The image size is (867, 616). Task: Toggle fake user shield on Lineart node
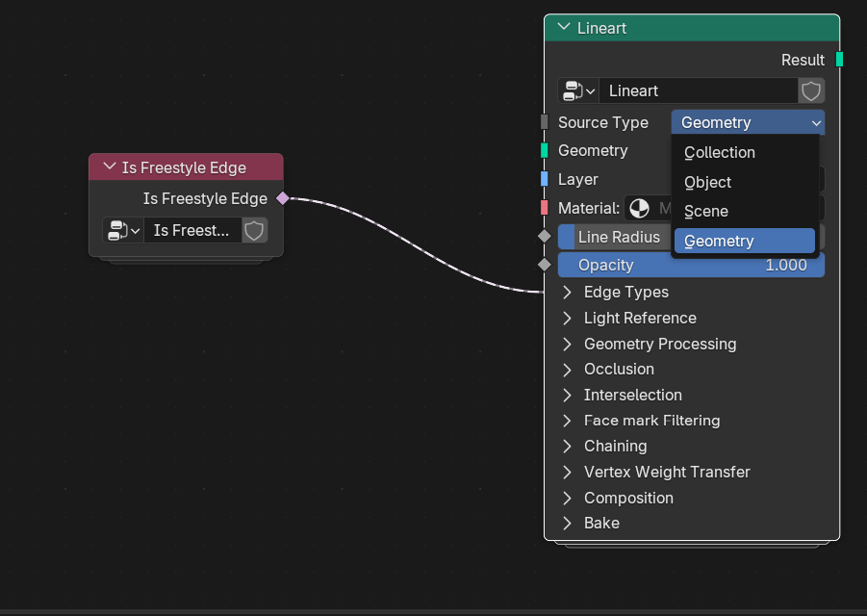point(811,90)
